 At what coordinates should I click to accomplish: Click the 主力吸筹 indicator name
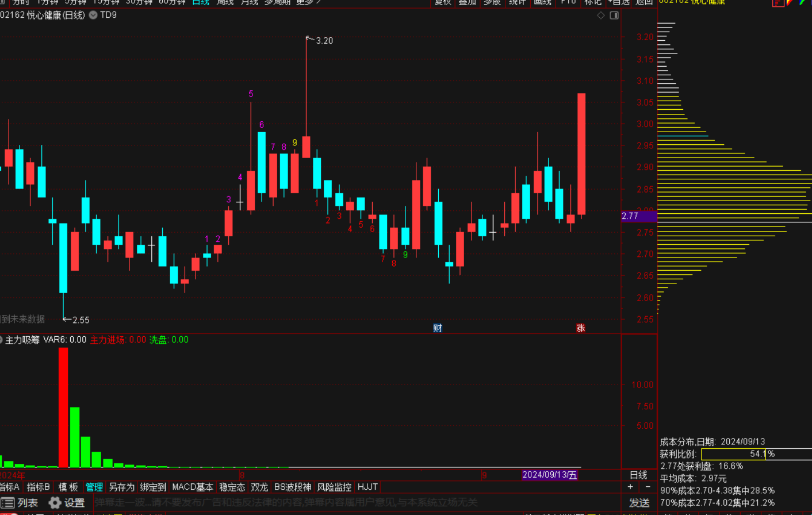pos(22,340)
